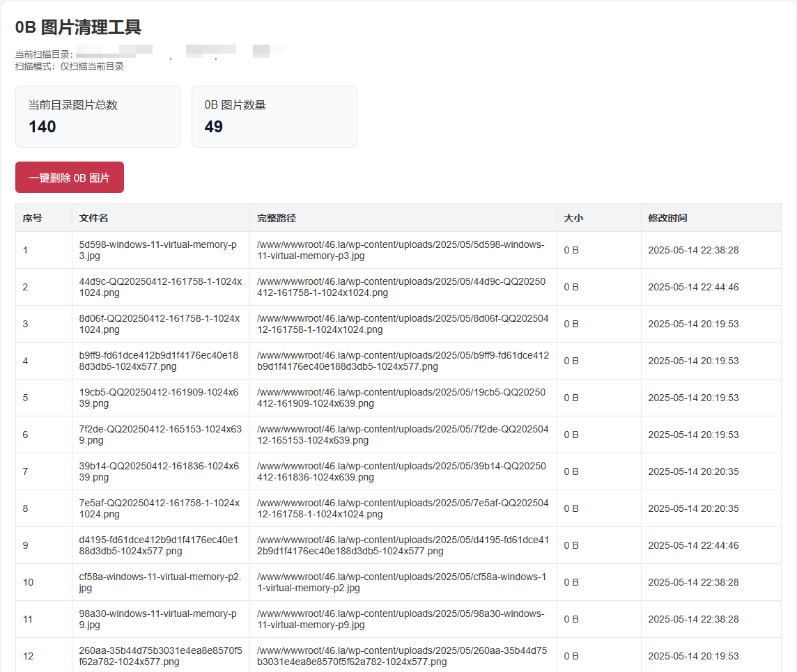Click the 0 B size value in row 5

571,398
